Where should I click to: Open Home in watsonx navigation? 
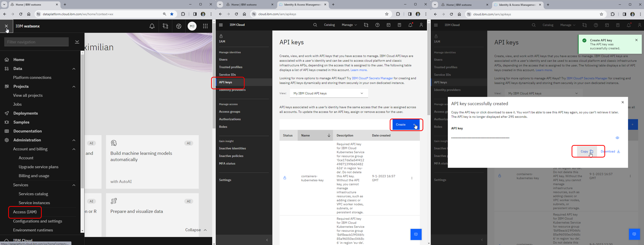tap(19, 60)
